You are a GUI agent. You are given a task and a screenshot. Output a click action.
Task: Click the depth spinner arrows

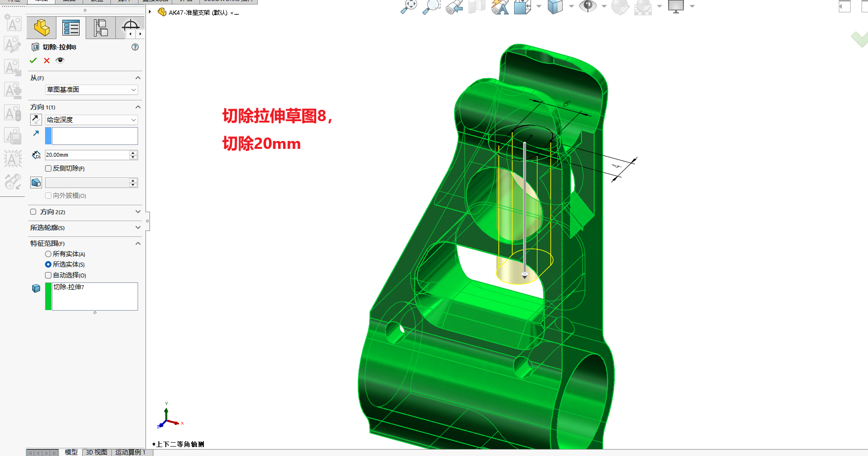click(x=133, y=155)
